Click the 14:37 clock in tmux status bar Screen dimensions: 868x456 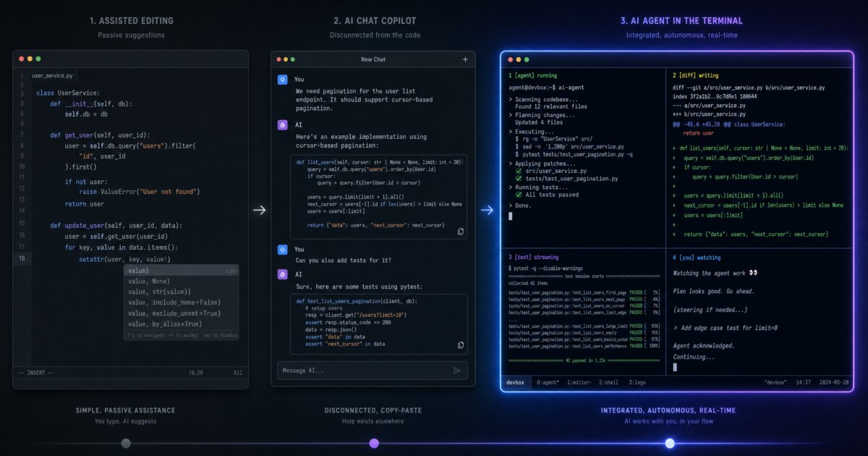(x=803, y=381)
